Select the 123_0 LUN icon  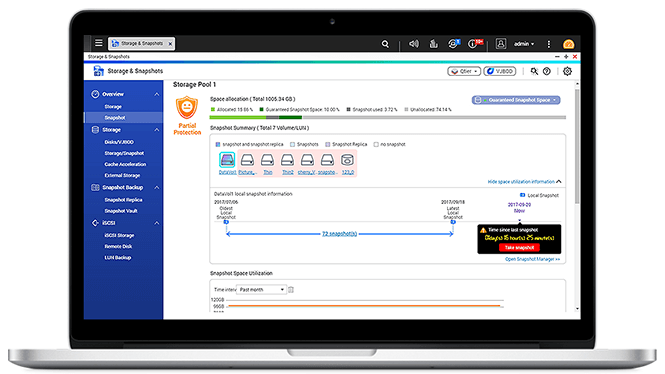(347, 160)
